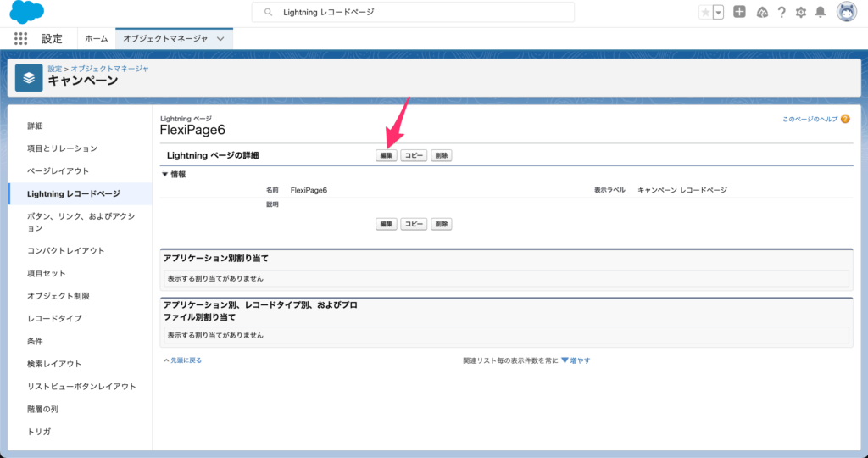
Task: Click the bottom 削除 button
Action: click(x=441, y=224)
